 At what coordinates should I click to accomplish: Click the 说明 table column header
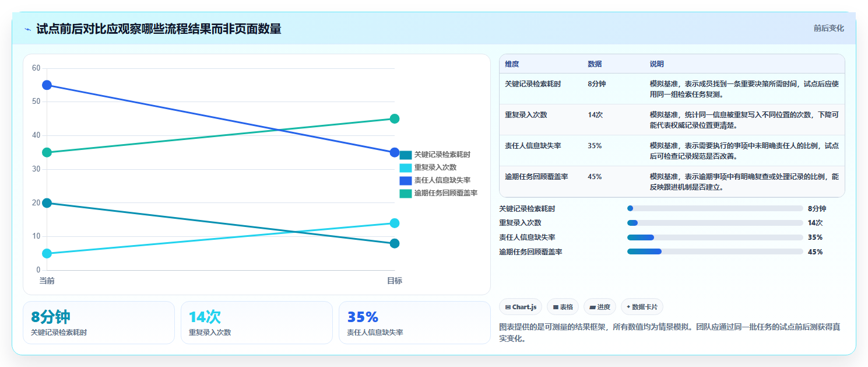[657, 64]
